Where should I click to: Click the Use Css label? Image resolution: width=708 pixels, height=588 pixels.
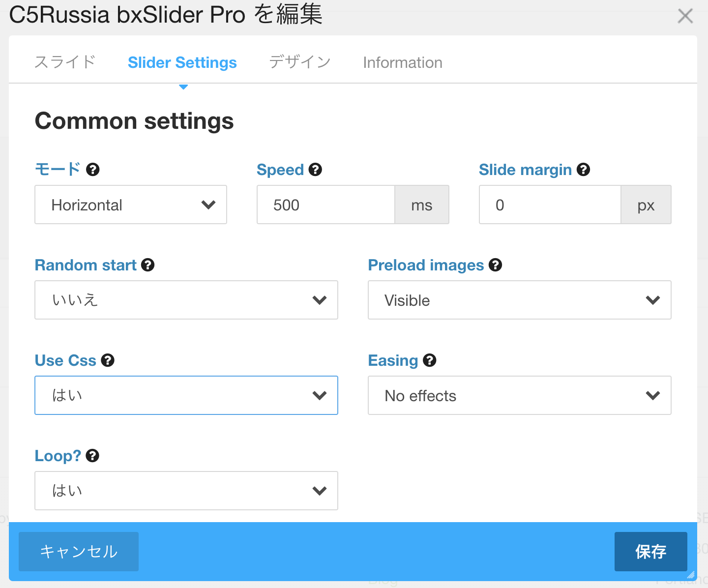(x=65, y=360)
